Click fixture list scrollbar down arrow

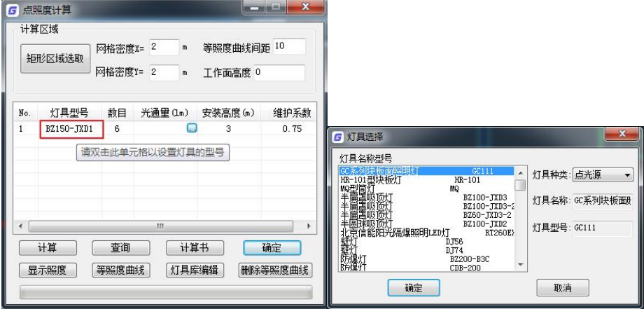(x=520, y=265)
